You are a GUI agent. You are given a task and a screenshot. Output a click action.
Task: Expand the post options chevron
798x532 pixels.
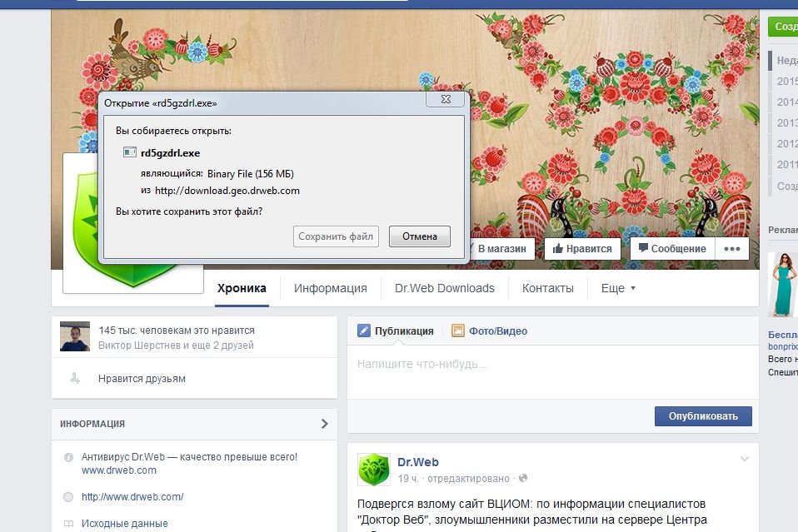coord(745,459)
